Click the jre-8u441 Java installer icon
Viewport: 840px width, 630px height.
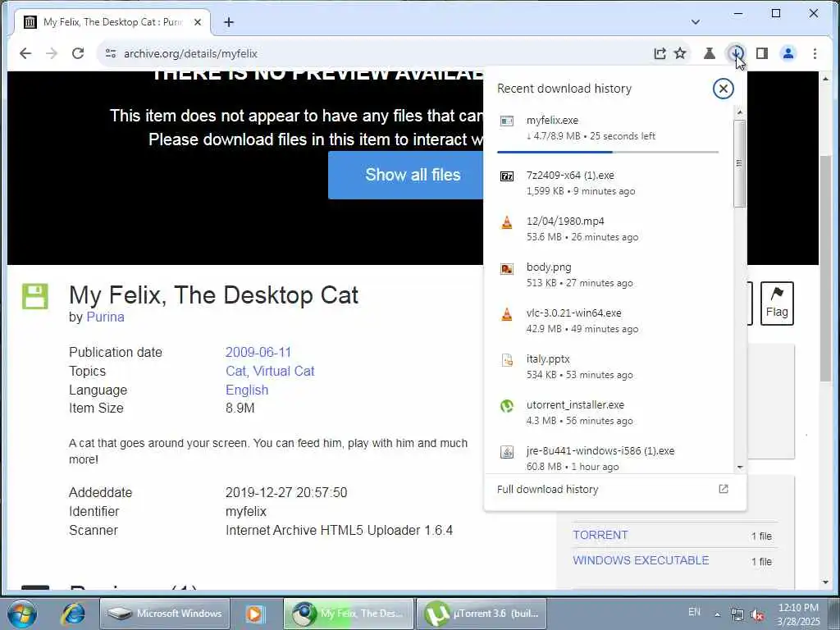click(x=507, y=452)
